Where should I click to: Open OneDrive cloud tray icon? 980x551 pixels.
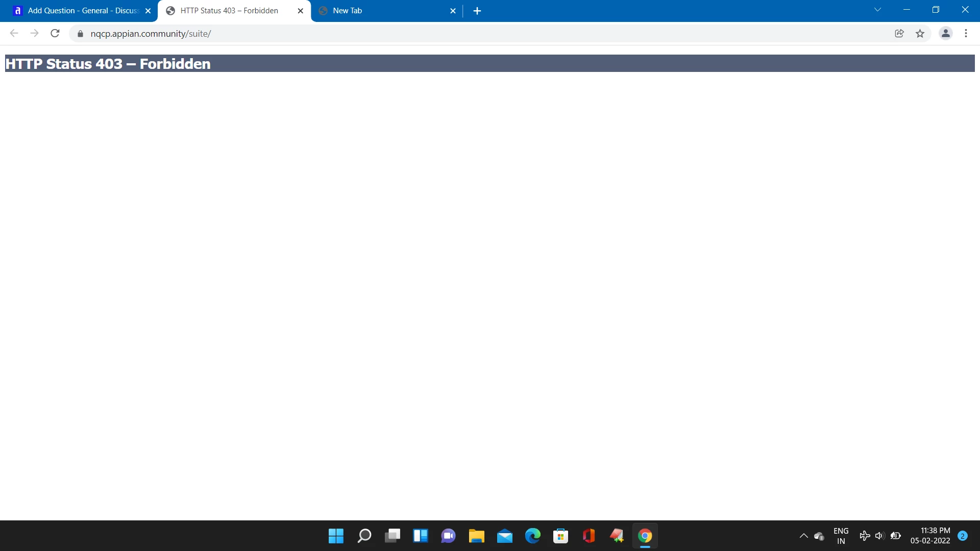(x=819, y=536)
